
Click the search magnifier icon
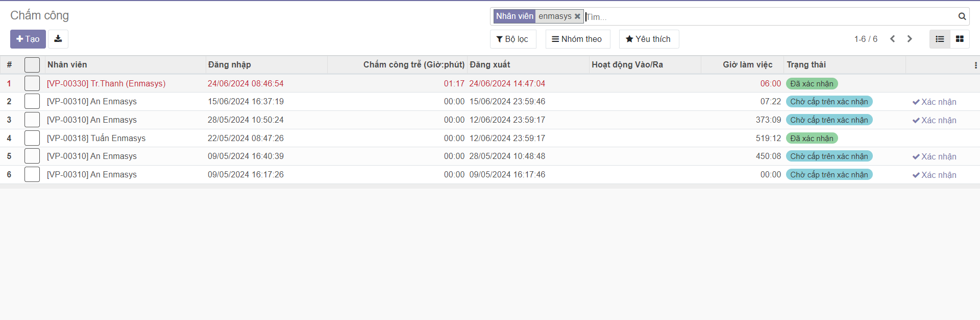coord(962,16)
